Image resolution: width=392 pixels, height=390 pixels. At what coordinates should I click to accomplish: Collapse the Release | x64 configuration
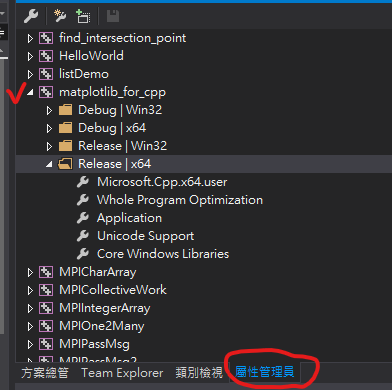pyautogui.click(x=49, y=164)
